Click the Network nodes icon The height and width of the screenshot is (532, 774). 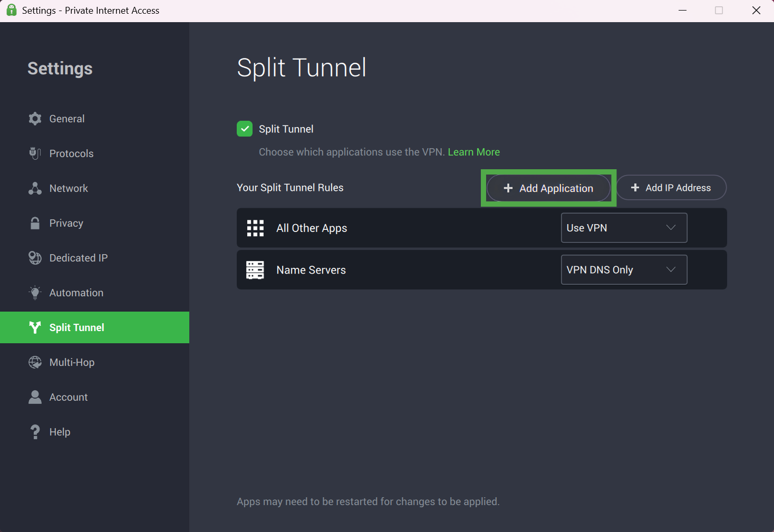coord(35,188)
